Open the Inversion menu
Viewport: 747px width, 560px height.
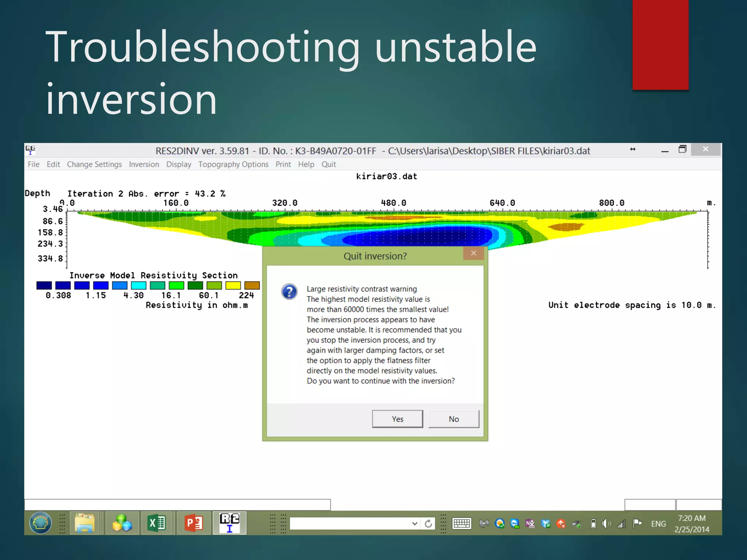pyautogui.click(x=144, y=164)
